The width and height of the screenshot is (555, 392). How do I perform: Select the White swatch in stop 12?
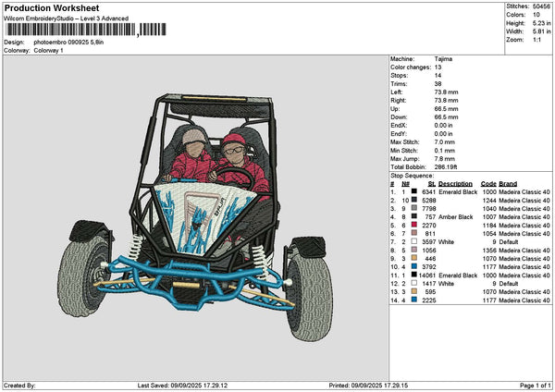tap(413, 283)
